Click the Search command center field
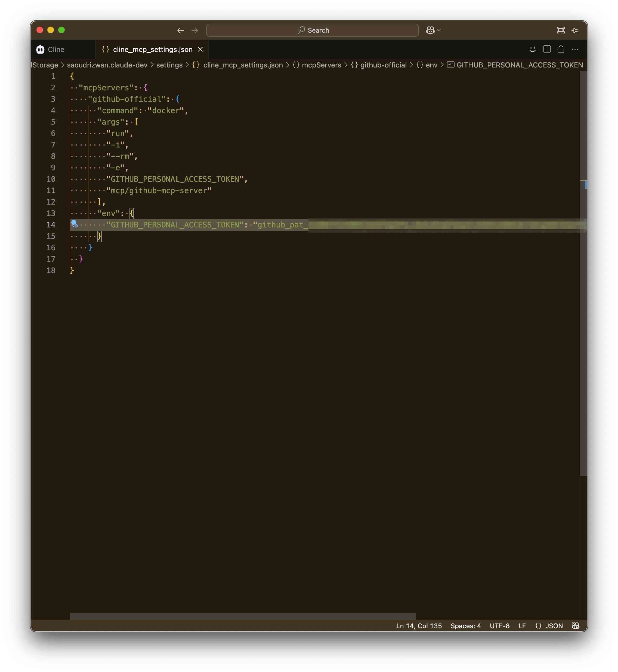 pos(312,30)
